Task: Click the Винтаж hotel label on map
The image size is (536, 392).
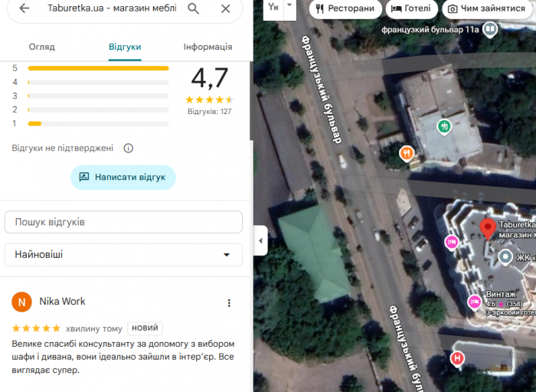Action: tap(501, 294)
